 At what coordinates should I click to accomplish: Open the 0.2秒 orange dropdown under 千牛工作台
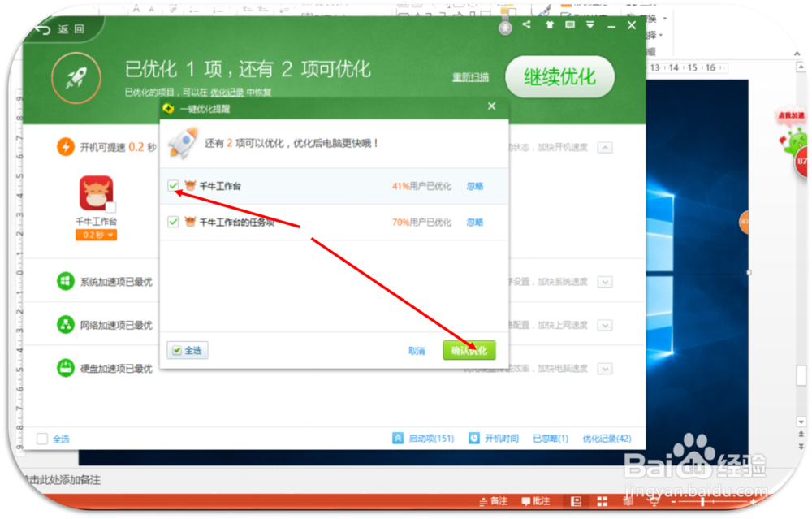point(96,235)
